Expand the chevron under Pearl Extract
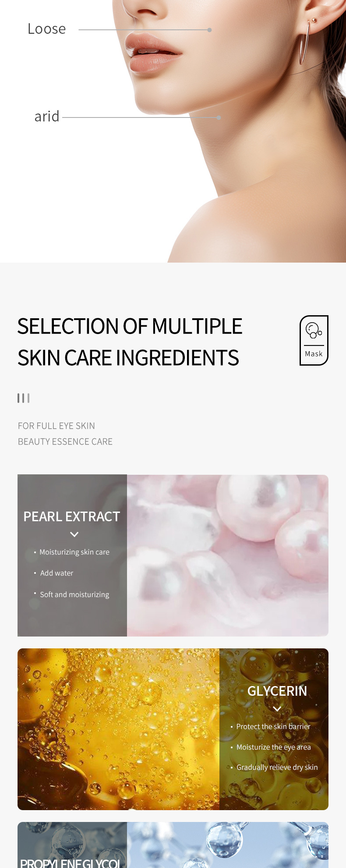Screen dimensions: 346x868 pyautogui.click(x=74, y=534)
